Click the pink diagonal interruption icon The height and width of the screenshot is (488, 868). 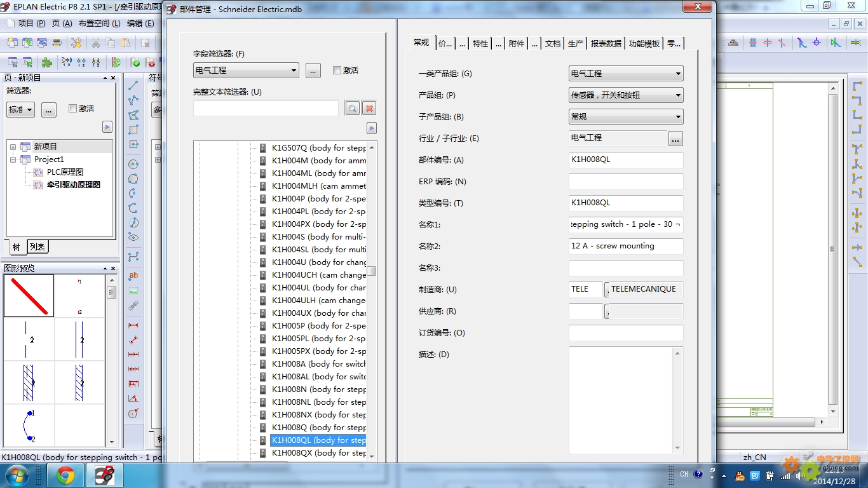tap(782, 43)
